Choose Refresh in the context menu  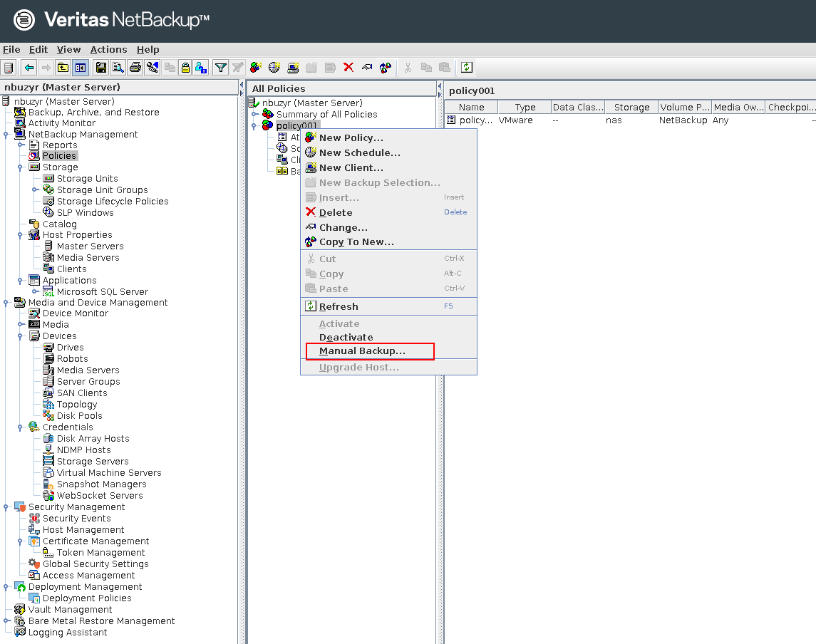pyautogui.click(x=388, y=306)
